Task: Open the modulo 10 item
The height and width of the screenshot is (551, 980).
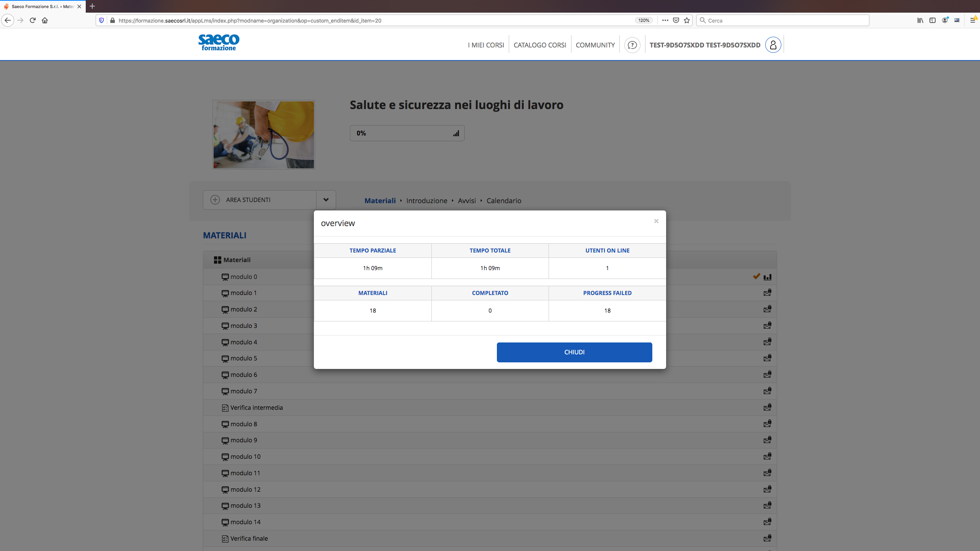Action: coord(245,456)
